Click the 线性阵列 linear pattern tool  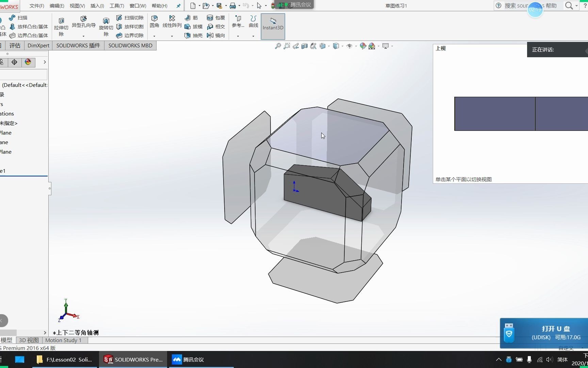coord(172,22)
